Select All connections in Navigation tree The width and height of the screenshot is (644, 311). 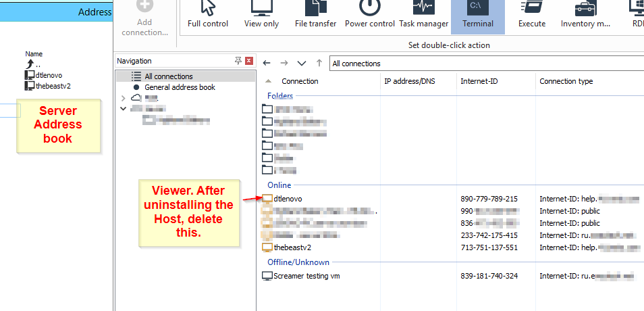tap(168, 76)
